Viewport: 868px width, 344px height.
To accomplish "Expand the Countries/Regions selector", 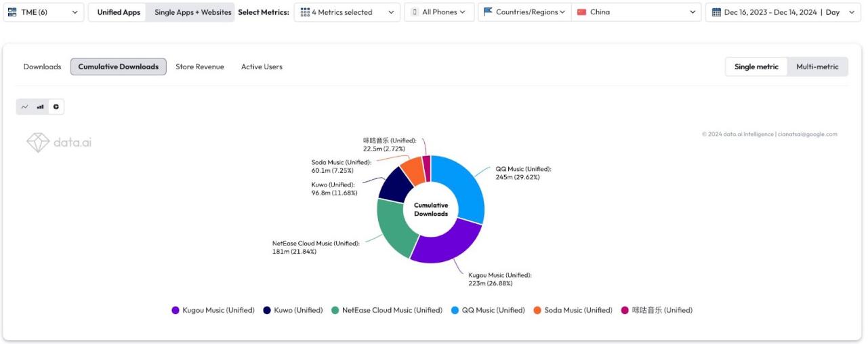I will point(524,12).
